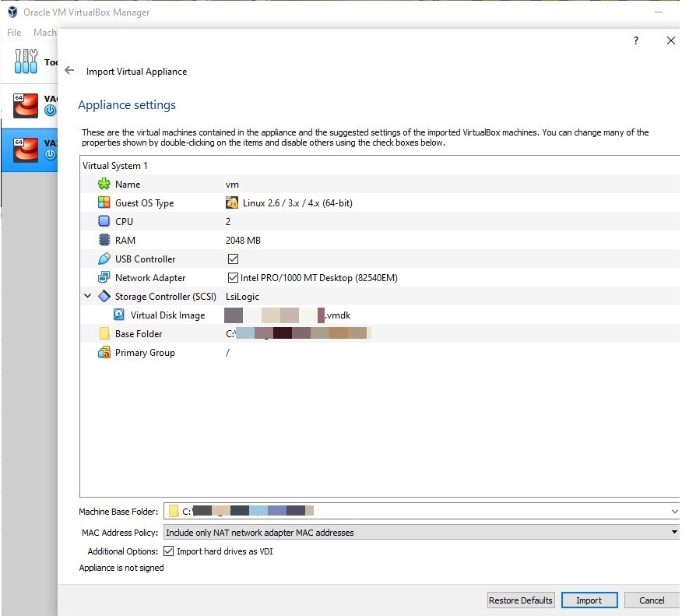
Task: Open the MAC Address Policy dropdown
Action: tap(673, 533)
